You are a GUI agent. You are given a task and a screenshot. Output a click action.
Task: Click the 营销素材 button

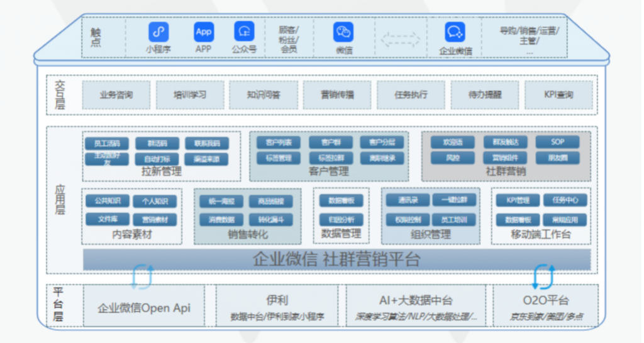(155, 219)
